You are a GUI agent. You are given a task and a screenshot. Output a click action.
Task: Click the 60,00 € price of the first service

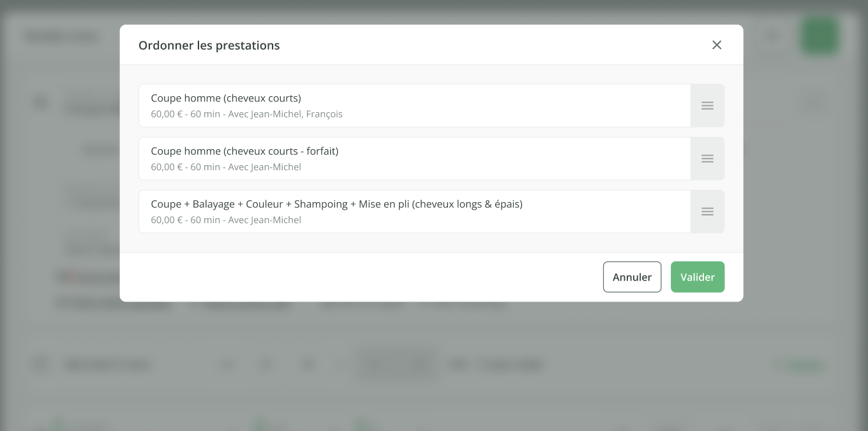pos(167,114)
